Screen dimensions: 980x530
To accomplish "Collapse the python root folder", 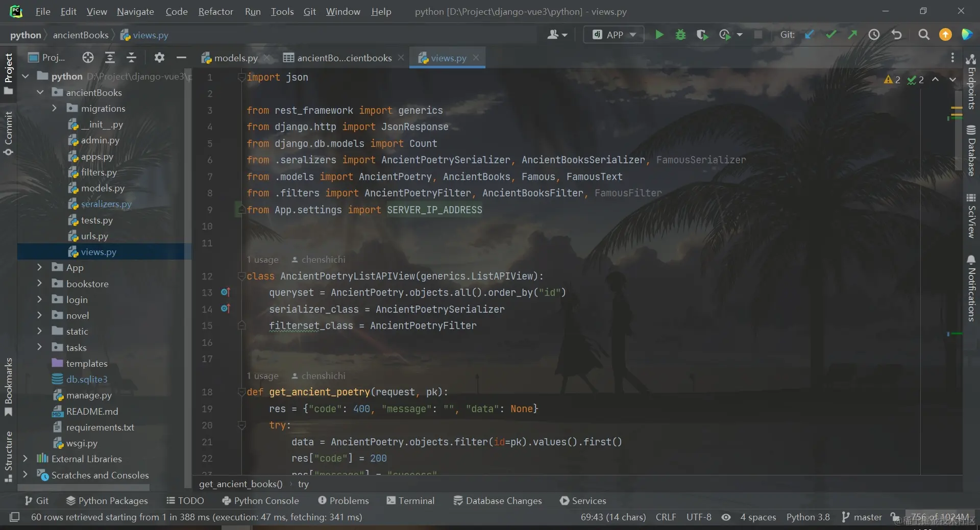I will point(25,77).
